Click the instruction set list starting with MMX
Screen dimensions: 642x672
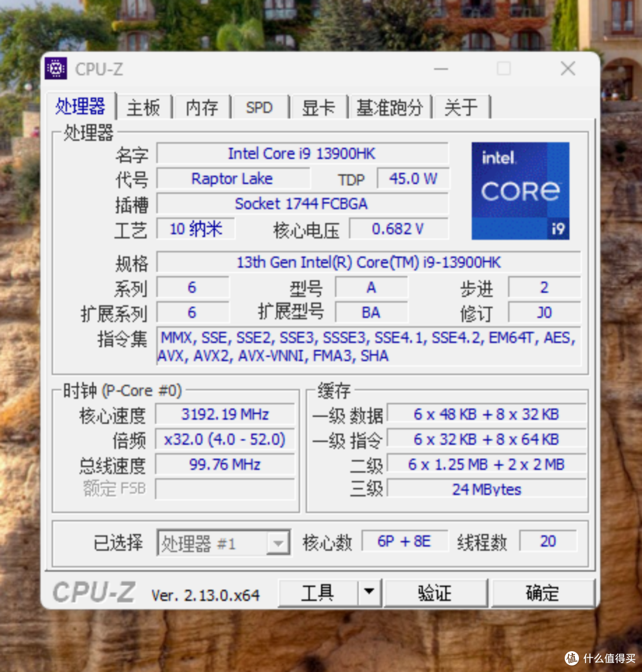[369, 346]
